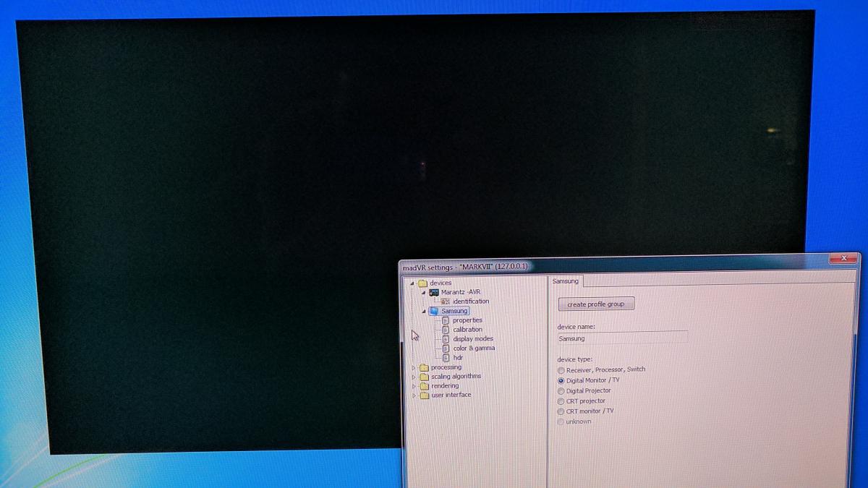Select the devices label in tree
The height and width of the screenshot is (488, 868).
(441, 283)
